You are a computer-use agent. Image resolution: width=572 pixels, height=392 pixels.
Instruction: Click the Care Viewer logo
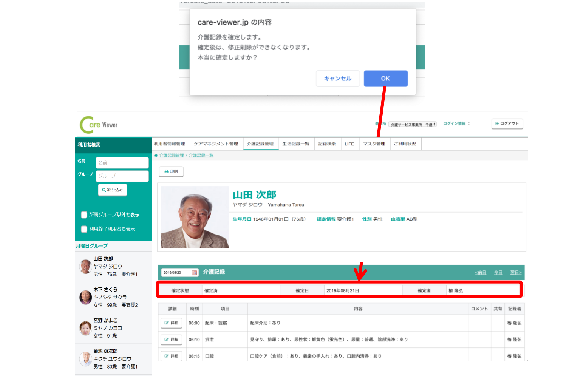pos(99,125)
